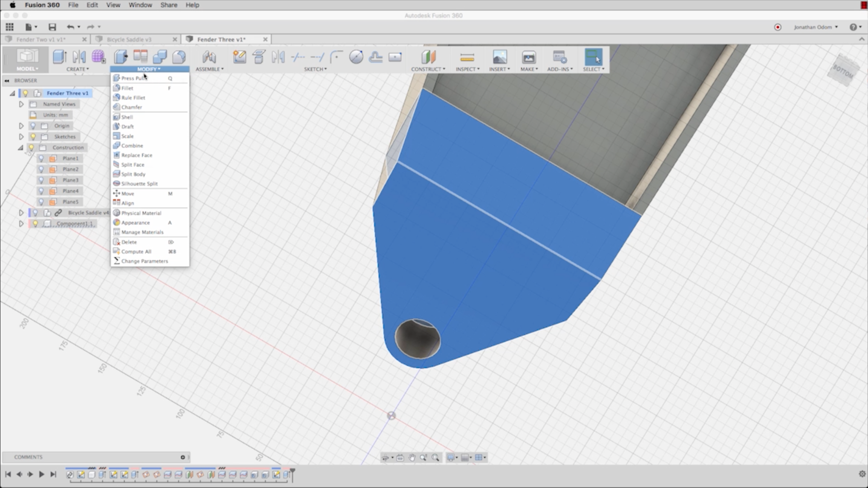Click the Undo arrow icon

tap(70, 27)
